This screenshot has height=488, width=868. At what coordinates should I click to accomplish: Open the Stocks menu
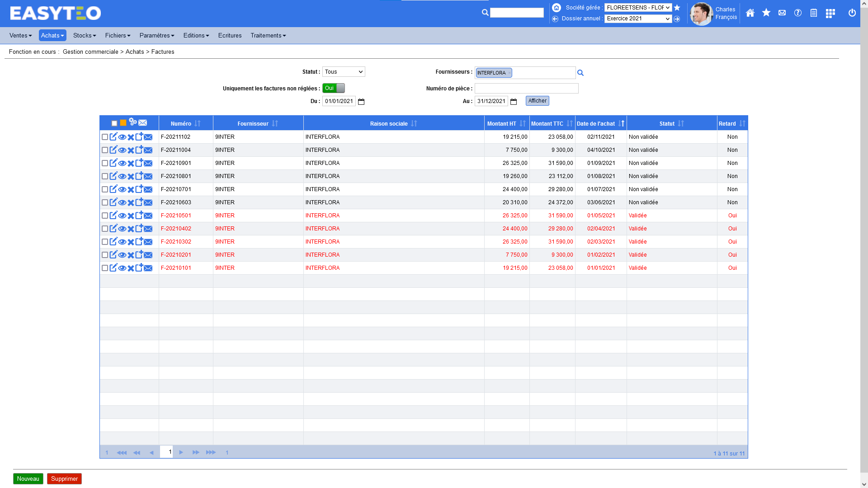85,35
